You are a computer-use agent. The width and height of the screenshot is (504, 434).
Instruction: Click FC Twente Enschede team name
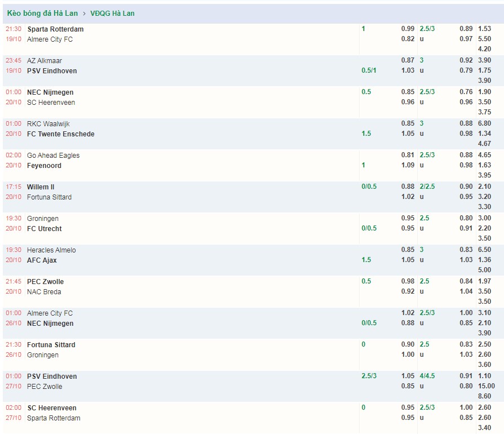(x=61, y=134)
